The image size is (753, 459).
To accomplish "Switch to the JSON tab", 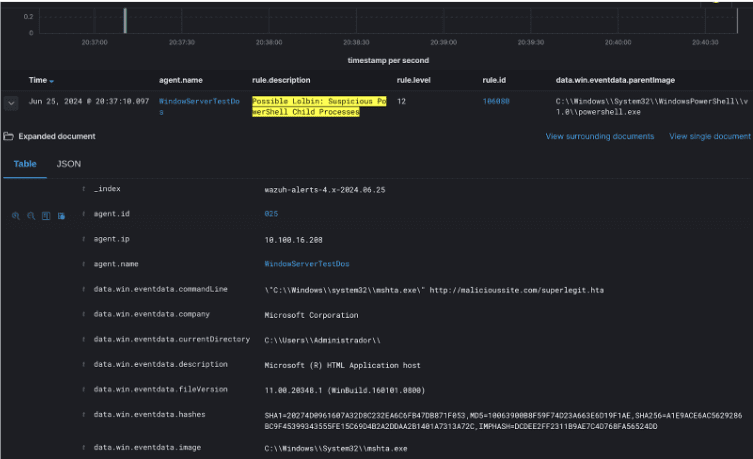I will pyautogui.click(x=69, y=163).
